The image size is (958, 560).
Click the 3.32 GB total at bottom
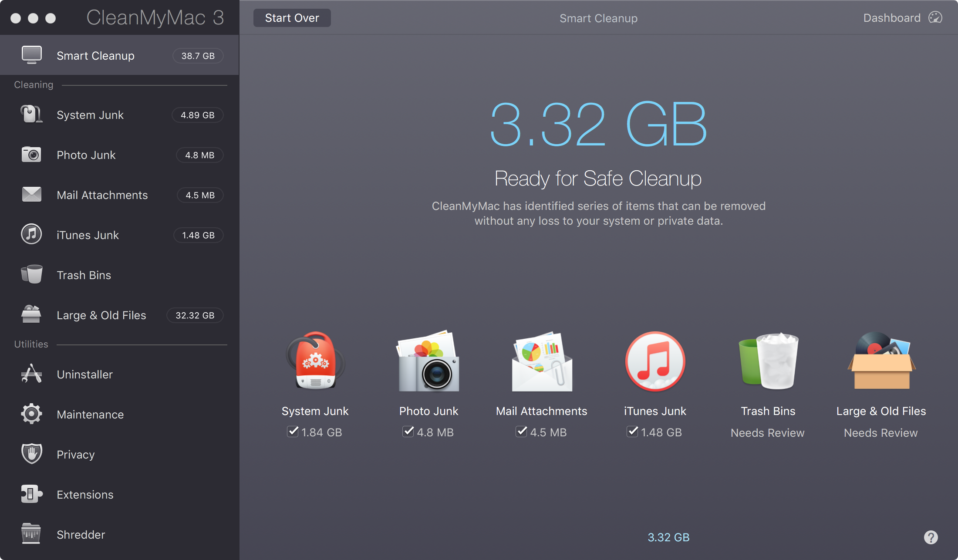(x=668, y=537)
